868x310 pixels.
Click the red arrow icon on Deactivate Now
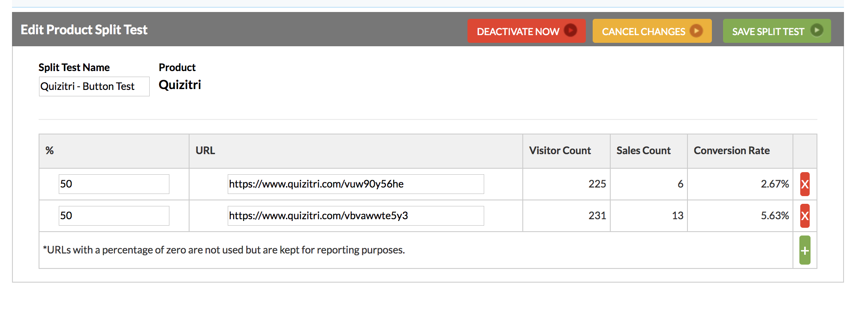[x=570, y=31]
